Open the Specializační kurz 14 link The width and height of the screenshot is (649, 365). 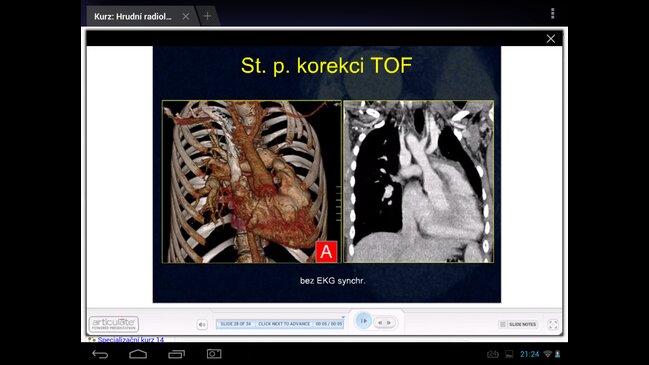coord(131,339)
